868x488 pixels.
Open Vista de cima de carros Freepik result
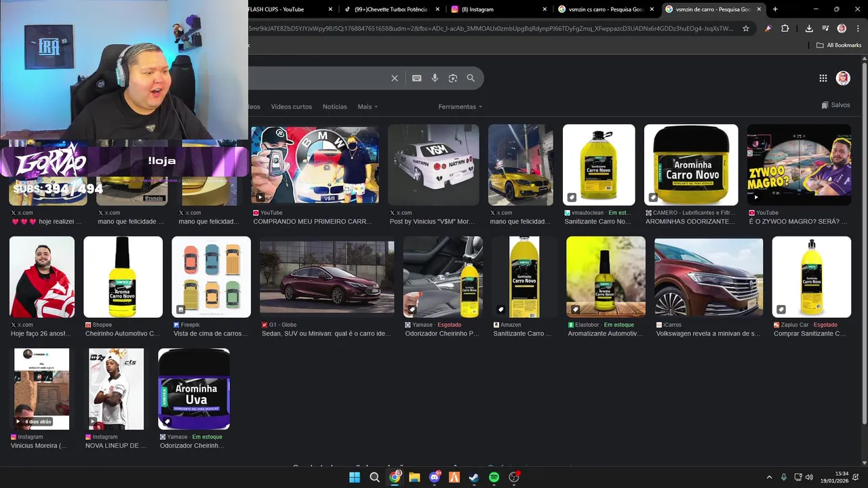point(210,333)
